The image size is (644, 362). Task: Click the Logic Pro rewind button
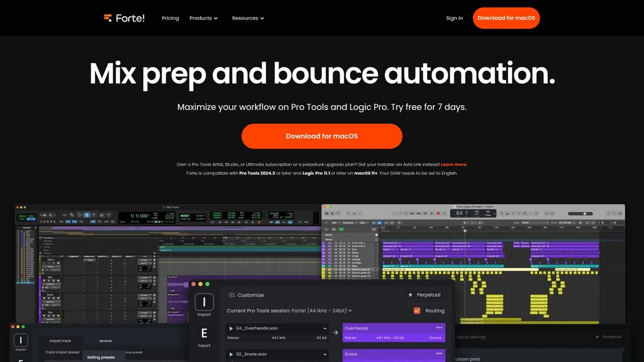(412, 213)
